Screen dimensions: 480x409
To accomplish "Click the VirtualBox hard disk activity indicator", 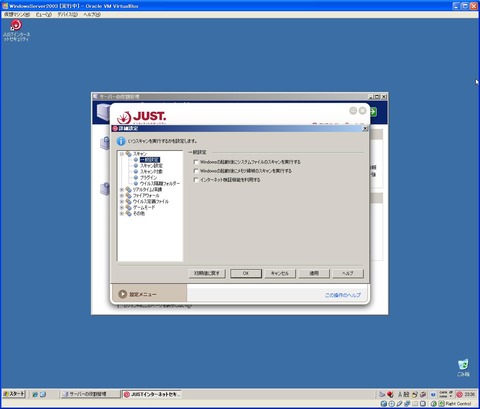I will click(x=384, y=404).
